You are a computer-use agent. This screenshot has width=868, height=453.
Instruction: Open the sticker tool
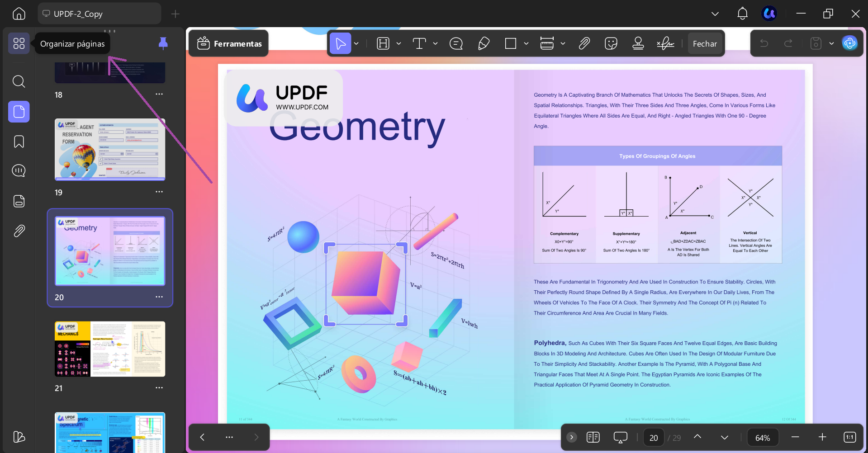pyautogui.click(x=611, y=43)
